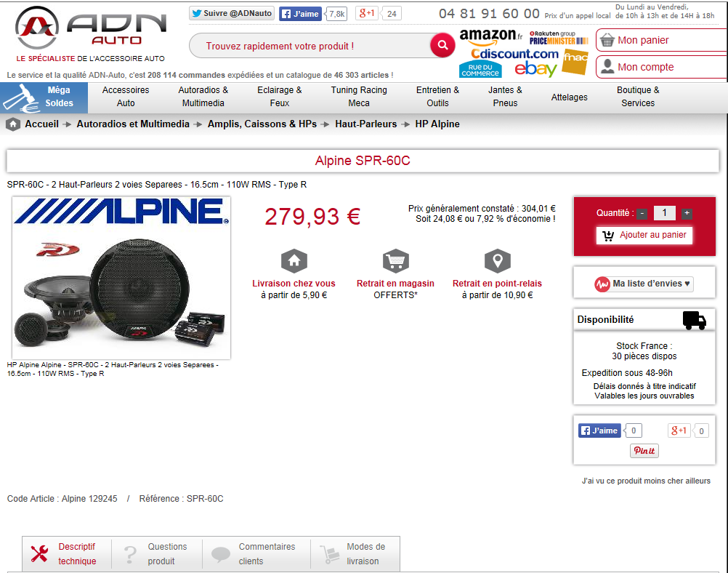Click the red search magnifier icon
This screenshot has height=573, width=728.
tap(442, 45)
